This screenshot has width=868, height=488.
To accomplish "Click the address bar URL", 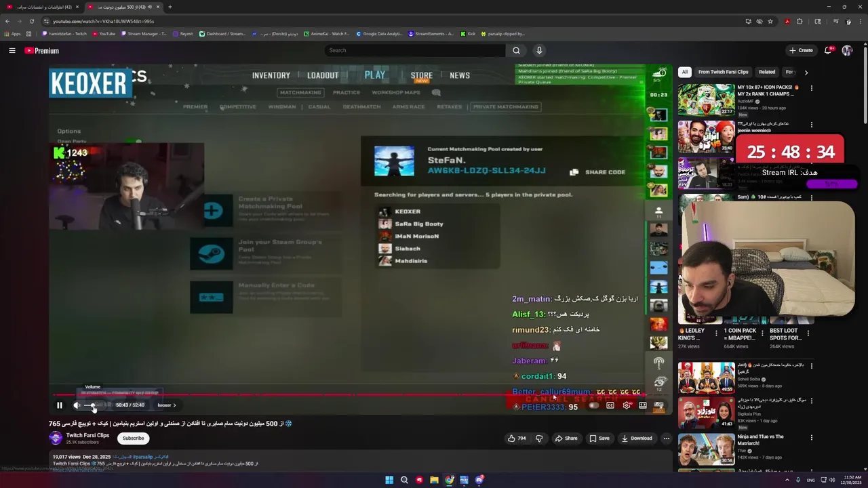I will point(103,21).
